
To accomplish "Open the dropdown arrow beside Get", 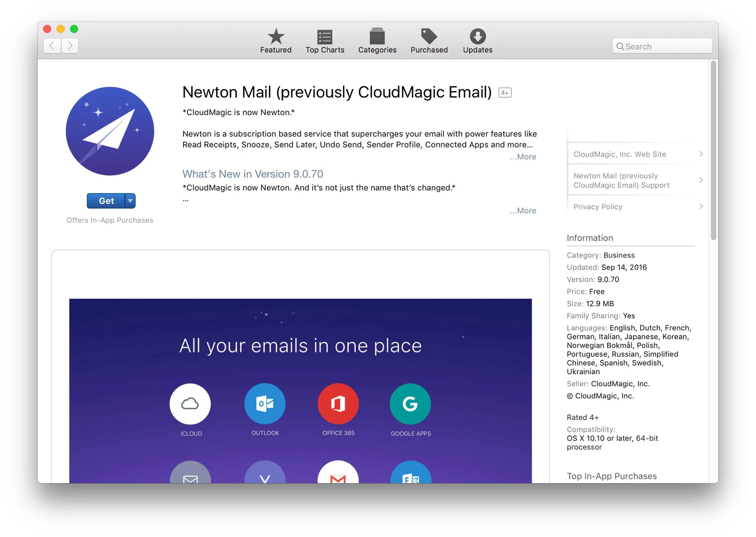I will (x=130, y=201).
